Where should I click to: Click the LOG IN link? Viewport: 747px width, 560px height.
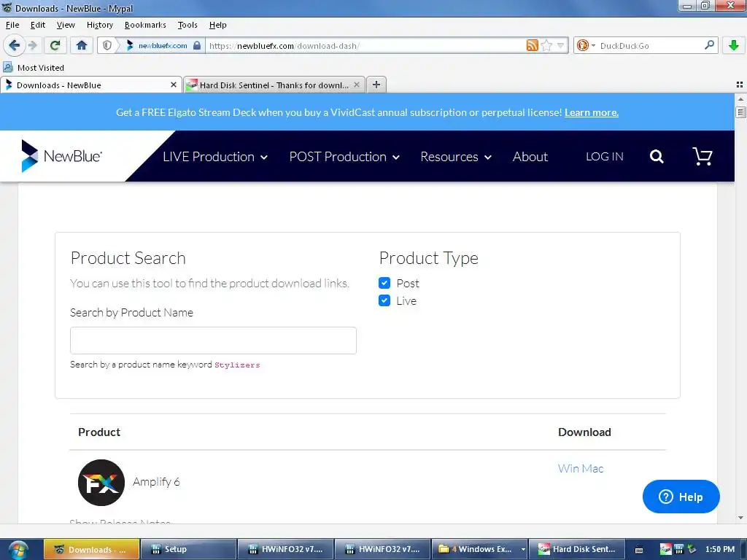pos(604,157)
